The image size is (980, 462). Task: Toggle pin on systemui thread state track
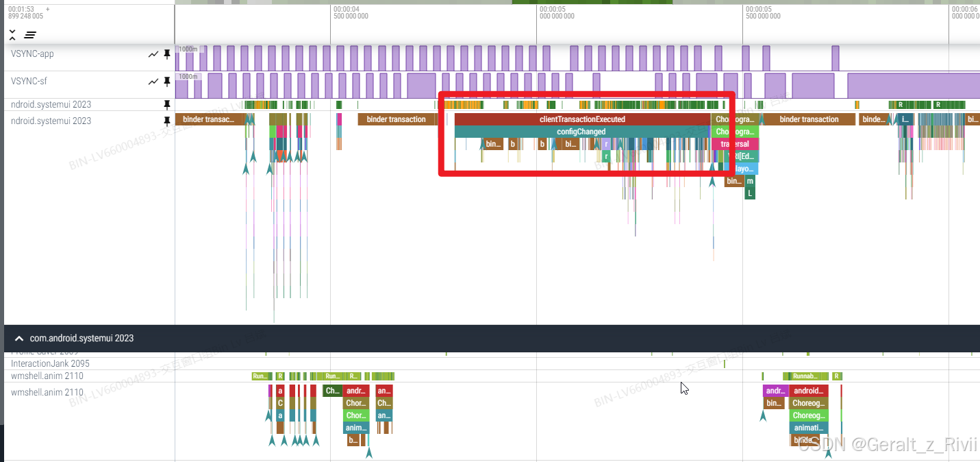point(166,105)
